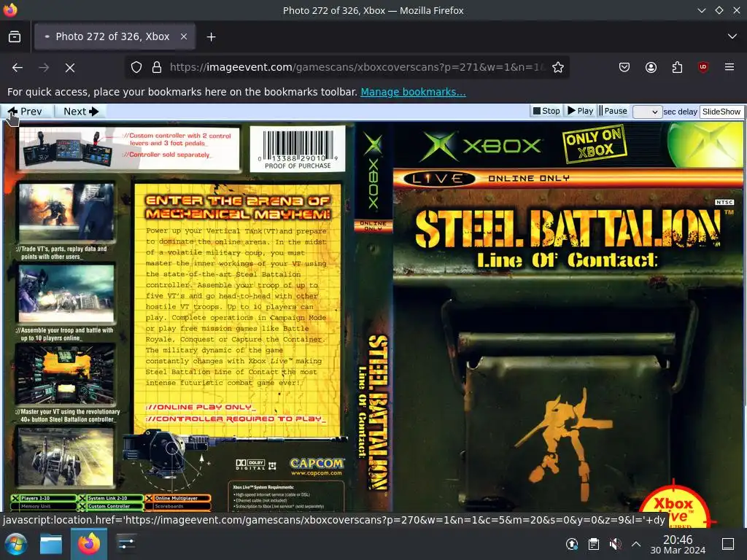Open the clipboard tray icon
Screen dimensions: 747x560
pos(594,544)
